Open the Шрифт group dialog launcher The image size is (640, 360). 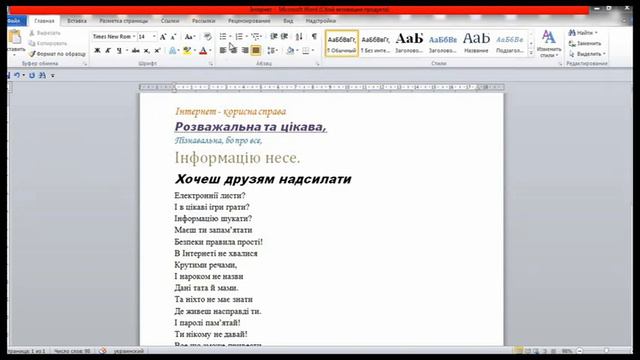tap(211, 64)
